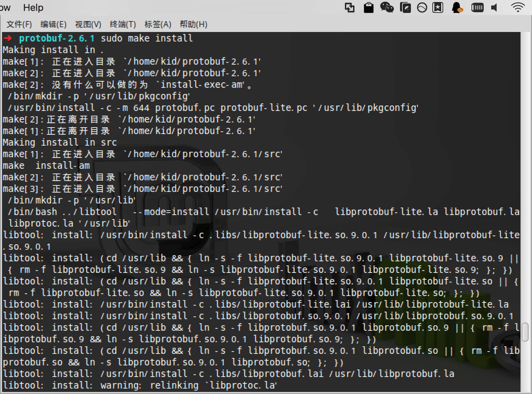This screenshot has width=532, height=394.
Task: Click the 'Making install in .' line
Action: tap(53, 50)
